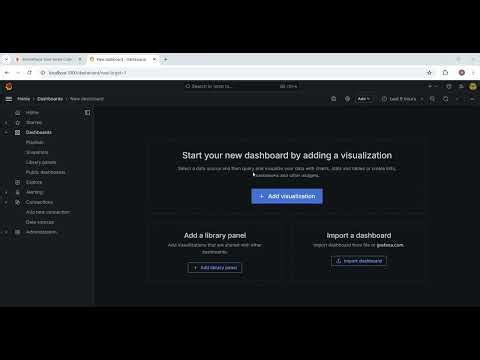Open Public dashboards in sidebar
This screenshot has width=480, height=360.
coord(46,172)
